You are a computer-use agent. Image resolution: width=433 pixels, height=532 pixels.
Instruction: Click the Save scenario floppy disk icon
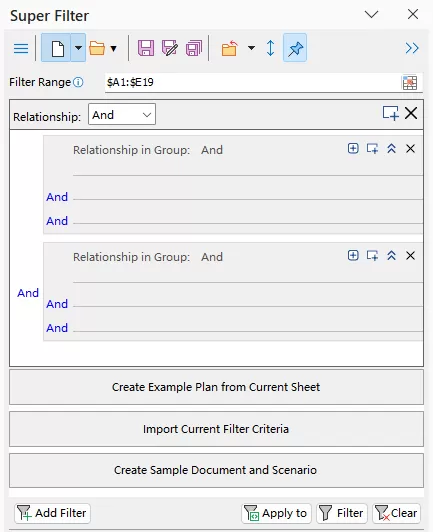click(146, 48)
